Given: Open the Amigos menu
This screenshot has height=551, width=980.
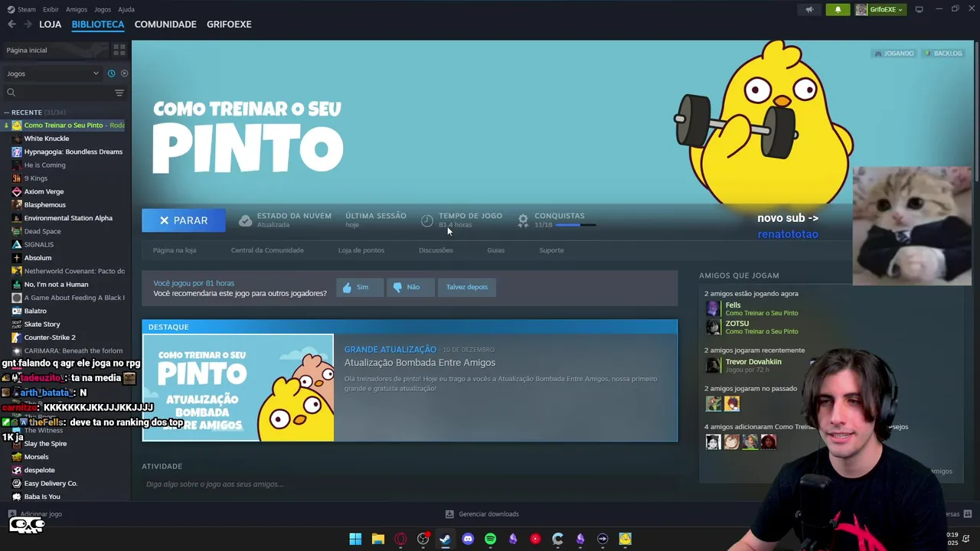Looking at the screenshot, I should click(77, 9).
